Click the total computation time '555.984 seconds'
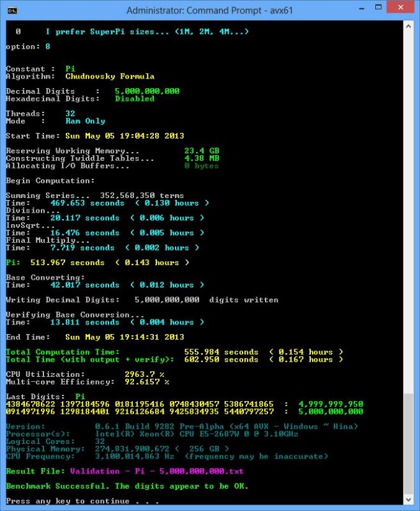The image size is (420, 511). pyautogui.click(x=221, y=353)
